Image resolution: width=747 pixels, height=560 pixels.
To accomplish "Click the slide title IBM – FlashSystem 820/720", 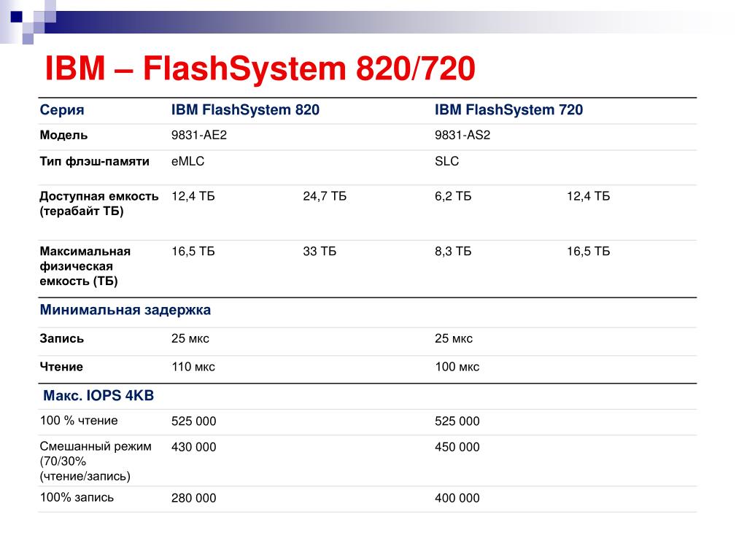I will point(260,69).
